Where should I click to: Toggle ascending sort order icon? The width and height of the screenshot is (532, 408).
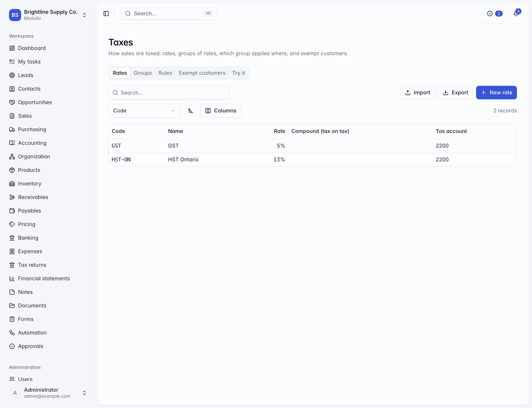tap(190, 111)
